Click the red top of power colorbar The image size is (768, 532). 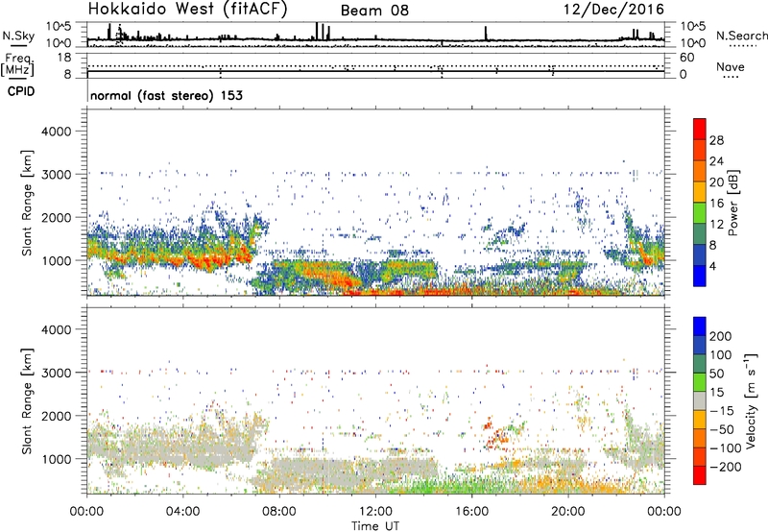(x=700, y=130)
